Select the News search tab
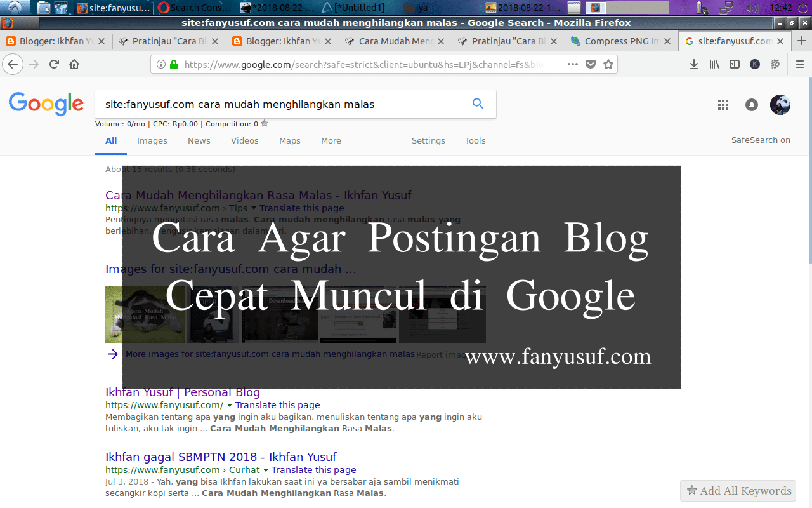This screenshot has width=812, height=508. (199, 141)
